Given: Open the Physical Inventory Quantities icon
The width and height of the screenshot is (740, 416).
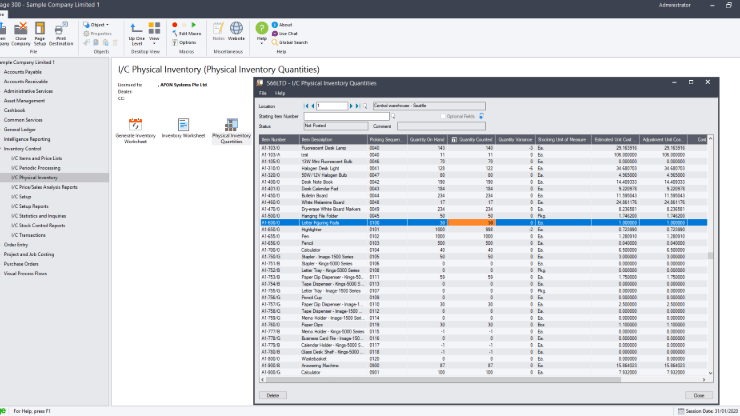Looking at the screenshot, I should [231, 130].
